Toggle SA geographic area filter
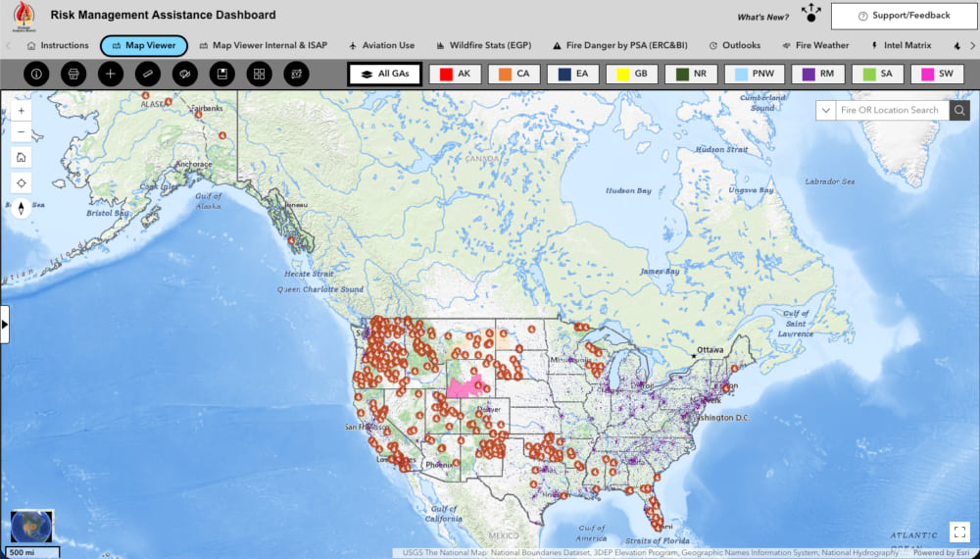Image resolution: width=980 pixels, height=559 pixels. (x=878, y=74)
